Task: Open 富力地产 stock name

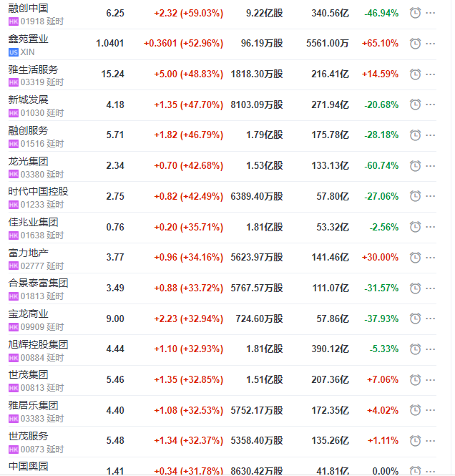Action: coord(28,253)
